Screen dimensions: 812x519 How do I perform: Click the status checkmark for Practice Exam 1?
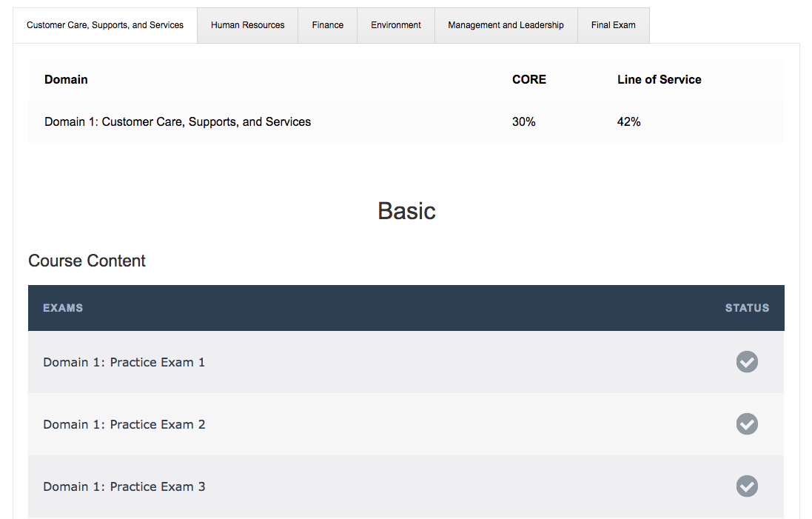747,362
